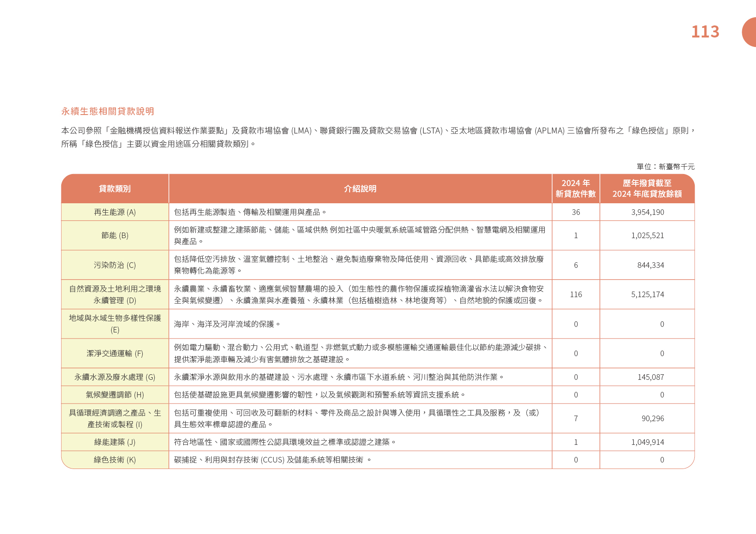Click the page number 113
The image size is (756, 534).
pyautogui.click(x=705, y=31)
